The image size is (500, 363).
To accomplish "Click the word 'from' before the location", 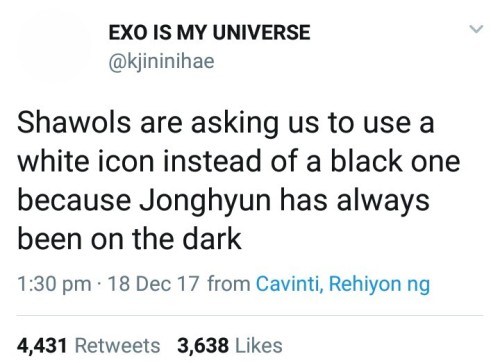I will [x=229, y=284].
